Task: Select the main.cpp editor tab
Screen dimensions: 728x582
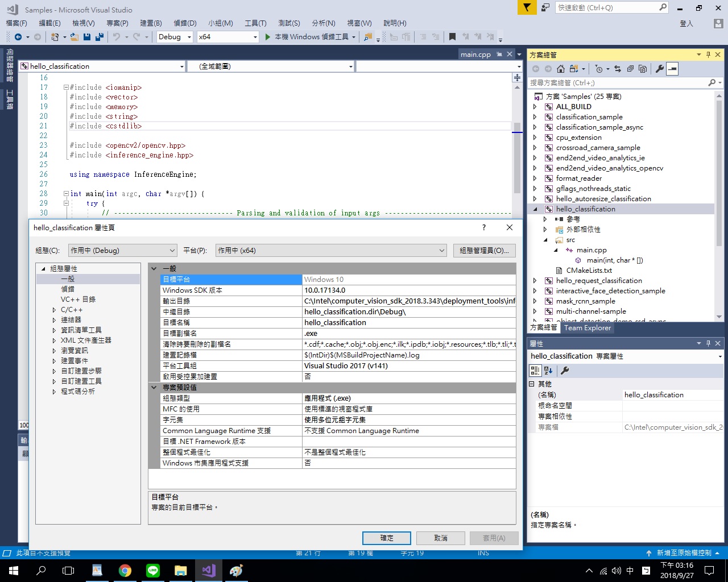Action: click(475, 55)
